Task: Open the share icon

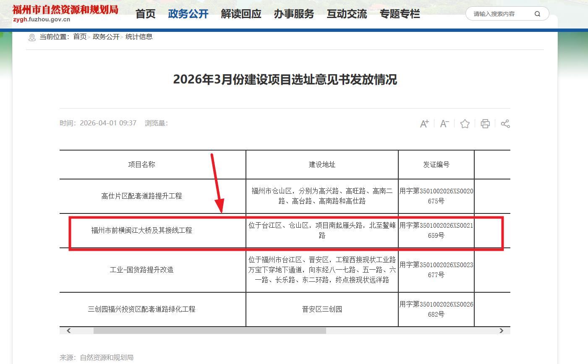Action: coord(505,124)
